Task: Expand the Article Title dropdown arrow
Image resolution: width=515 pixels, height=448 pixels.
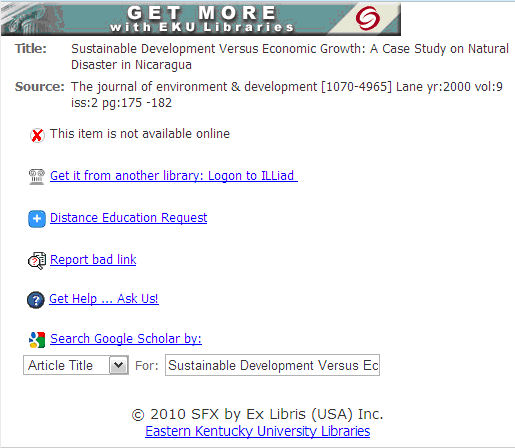Action: 119,365
